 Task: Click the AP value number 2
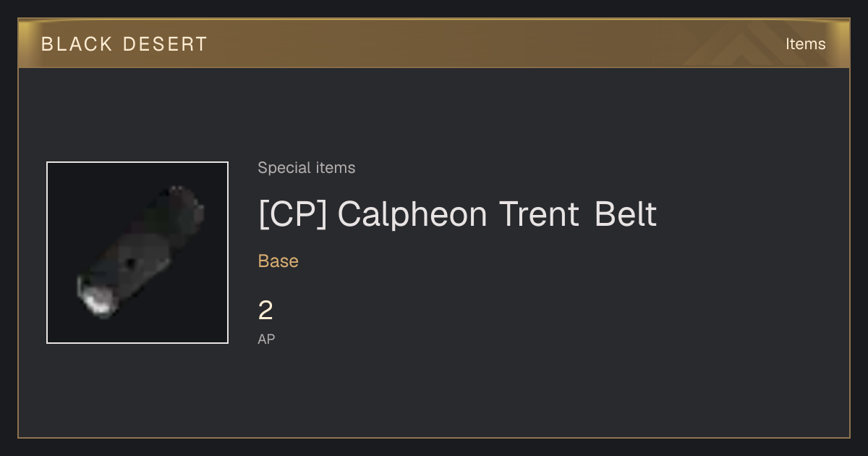point(265,311)
